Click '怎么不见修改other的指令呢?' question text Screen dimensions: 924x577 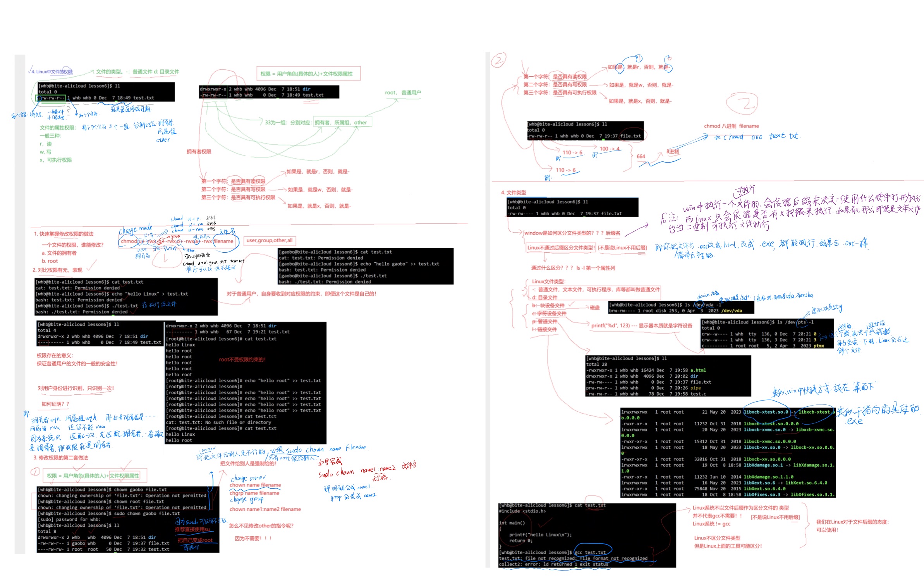click(x=261, y=526)
